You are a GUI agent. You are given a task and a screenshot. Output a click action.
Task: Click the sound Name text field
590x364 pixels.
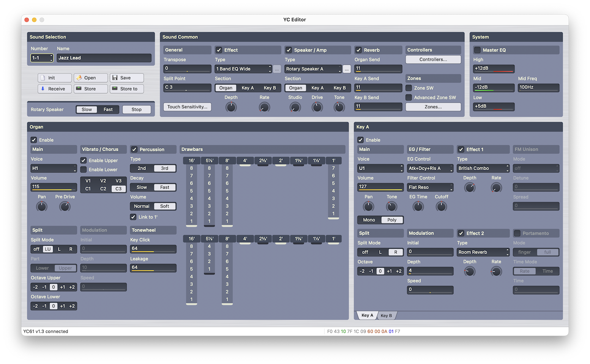(104, 58)
